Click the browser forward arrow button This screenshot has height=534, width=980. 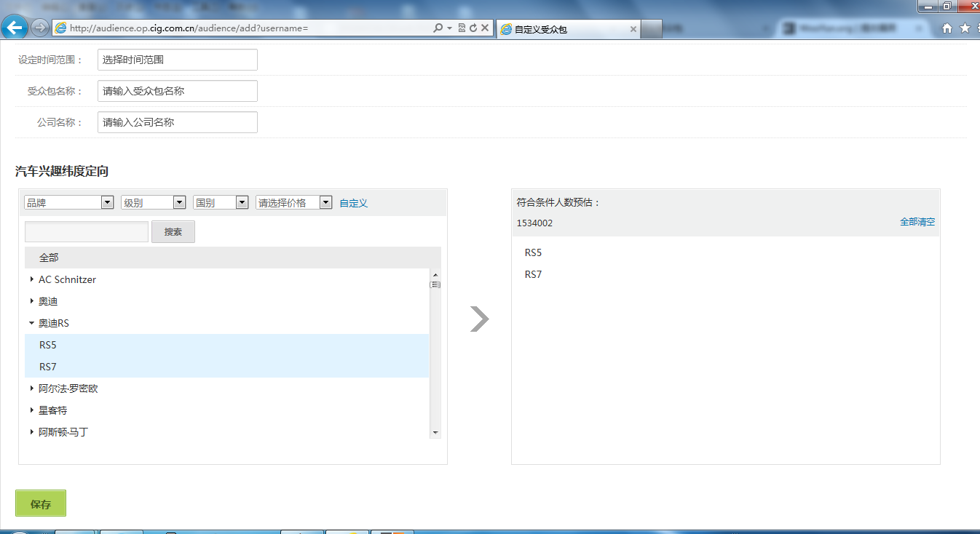click(40, 28)
